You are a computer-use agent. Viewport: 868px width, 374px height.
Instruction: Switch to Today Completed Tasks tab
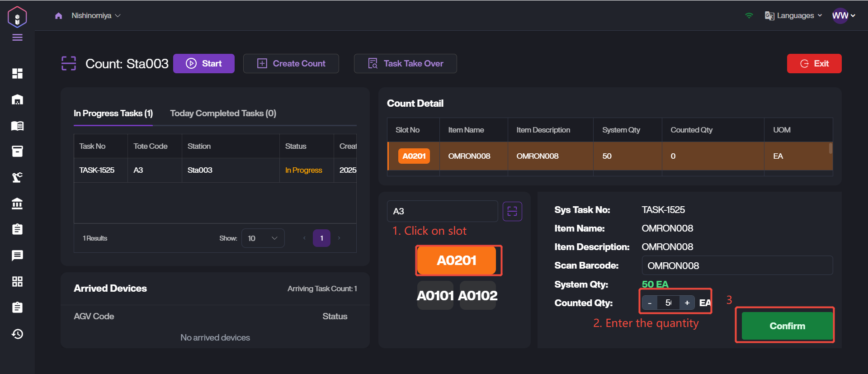(223, 114)
